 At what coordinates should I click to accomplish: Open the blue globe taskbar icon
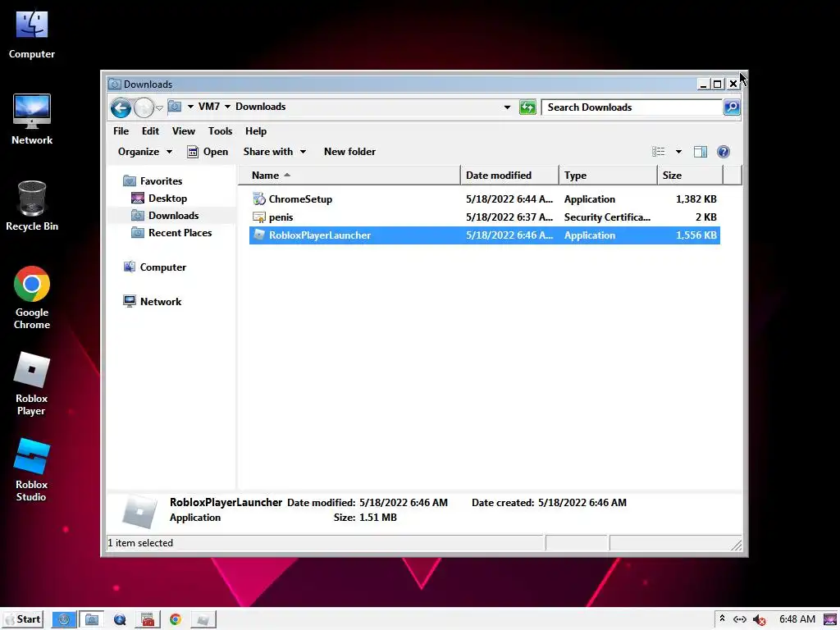[x=120, y=620]
